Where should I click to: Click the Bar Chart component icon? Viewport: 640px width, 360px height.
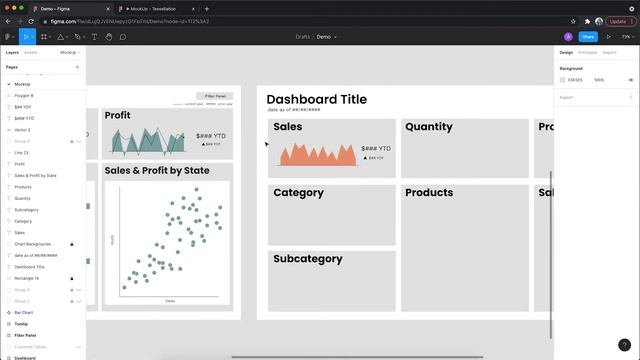click(9, 313)
